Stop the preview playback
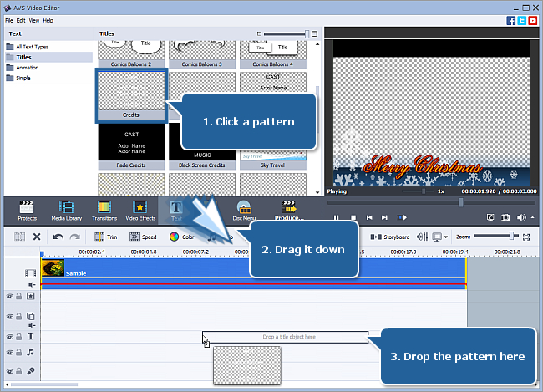543x392 pixels. tap(353, 217)
